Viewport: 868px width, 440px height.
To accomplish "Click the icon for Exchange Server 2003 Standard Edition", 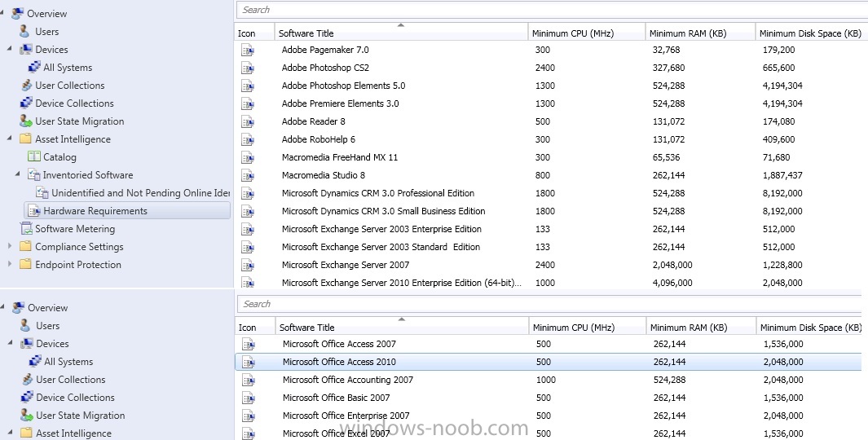I will pos(248,248).
